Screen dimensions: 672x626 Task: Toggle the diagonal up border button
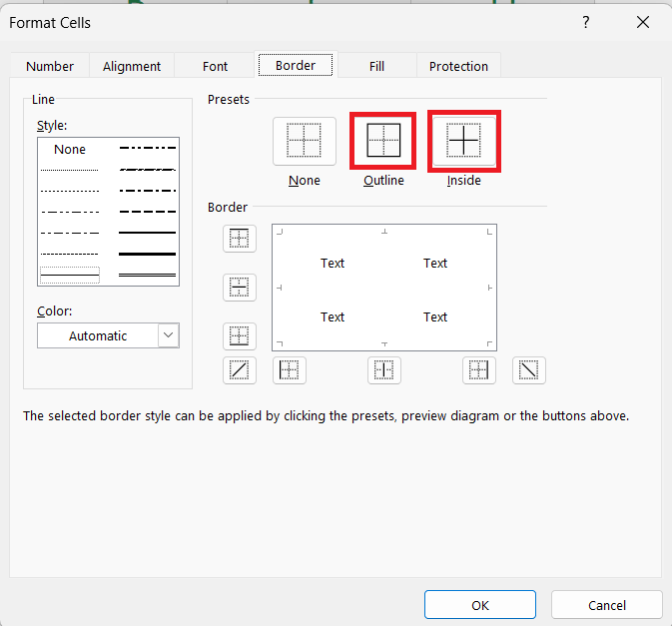tap(240, 370)
